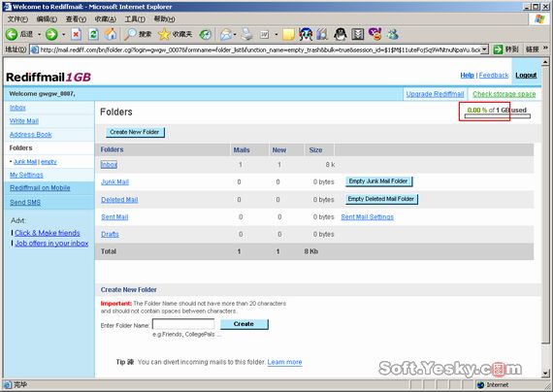553x392 pixels.
Task: Click the Click & Make friends advert link
Action: 48,233
